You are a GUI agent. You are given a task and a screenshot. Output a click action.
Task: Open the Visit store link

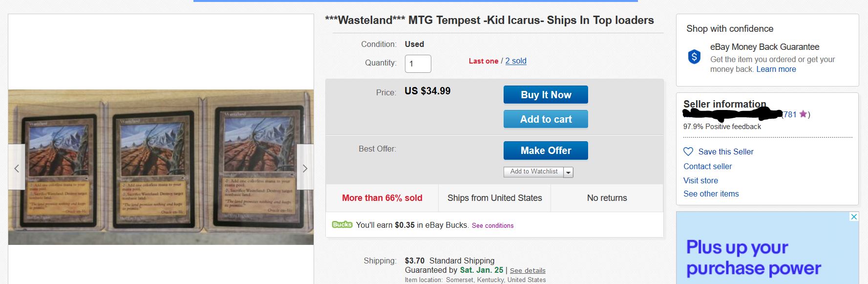[700, 180]
